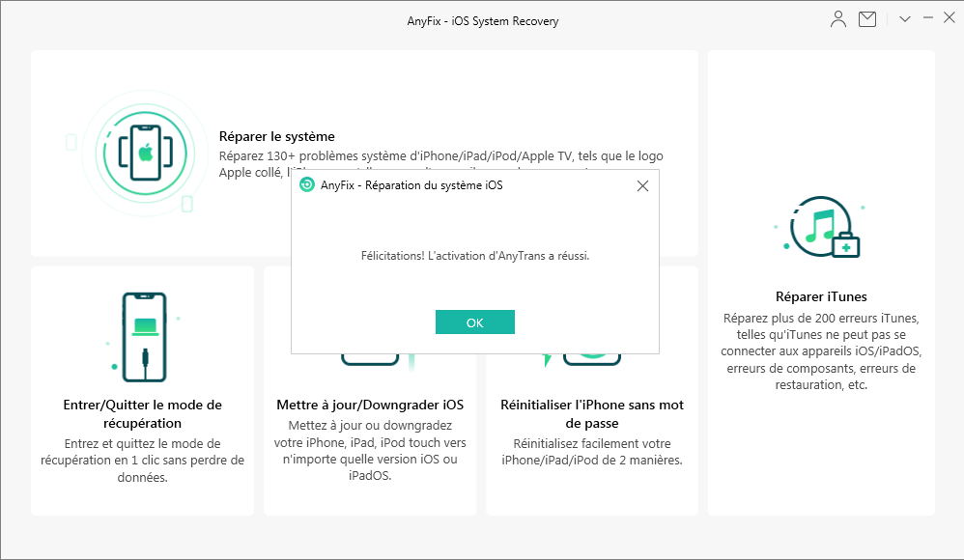Minimize the AnyFix window
The height and width of the screenshot is (560, 964).
point(928,18)
